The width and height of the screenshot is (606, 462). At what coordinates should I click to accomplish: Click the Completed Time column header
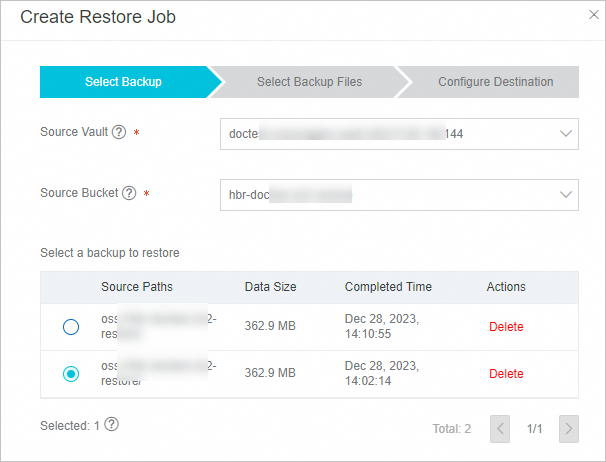coord(388,287)
